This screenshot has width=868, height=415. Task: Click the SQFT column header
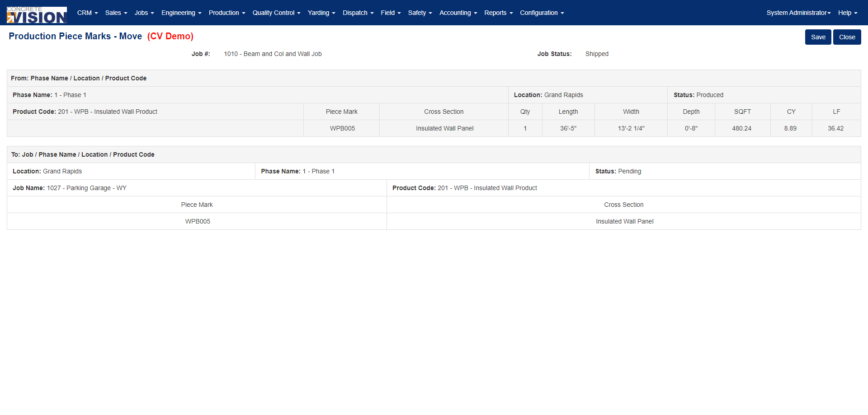(x=742, y=112)
